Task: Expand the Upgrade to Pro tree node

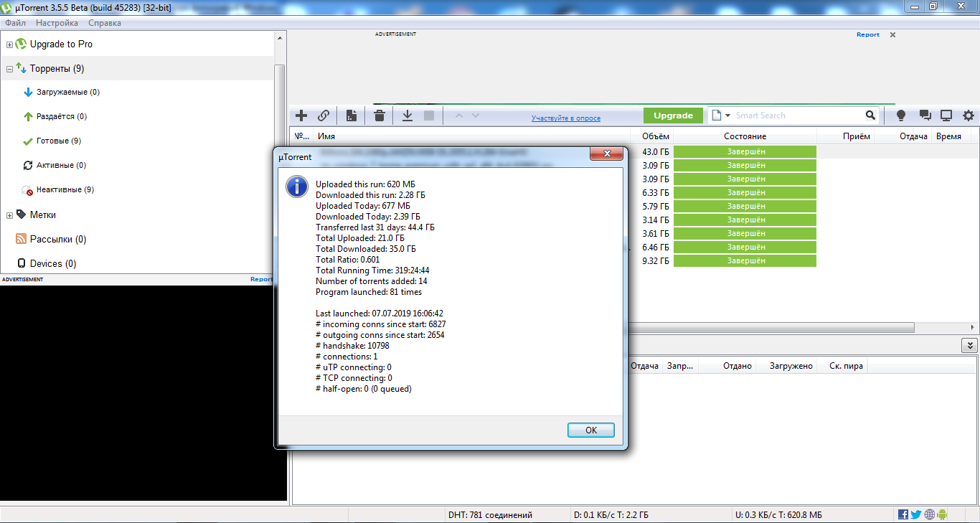Action: [x=9, y=44]
